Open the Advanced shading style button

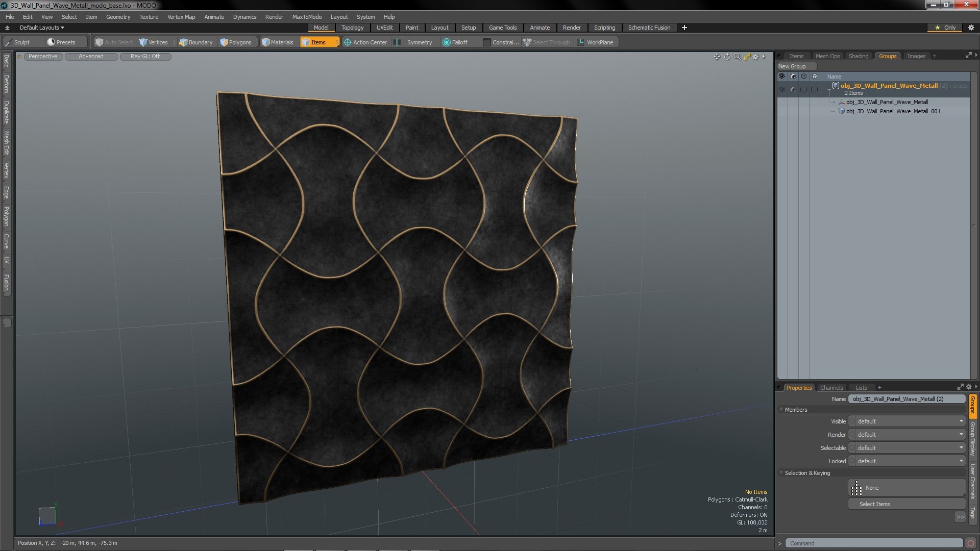(91, 57)
